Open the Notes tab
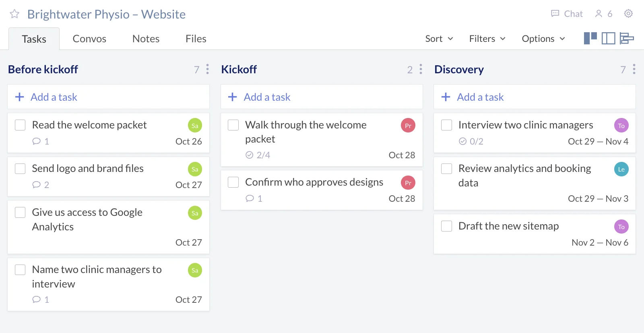The image size is (644, 333). coord(146,39)
